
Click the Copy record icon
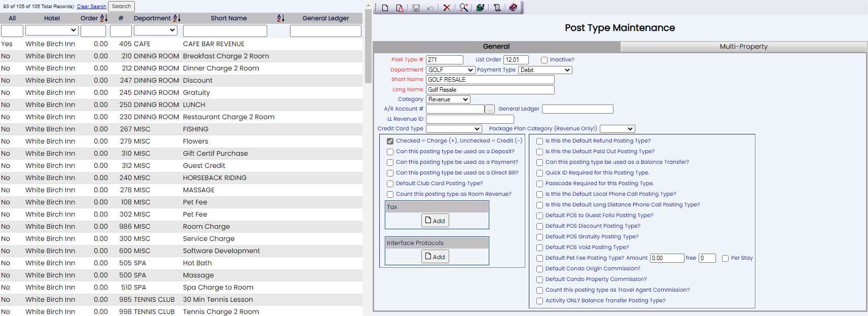tap(400, 8)
